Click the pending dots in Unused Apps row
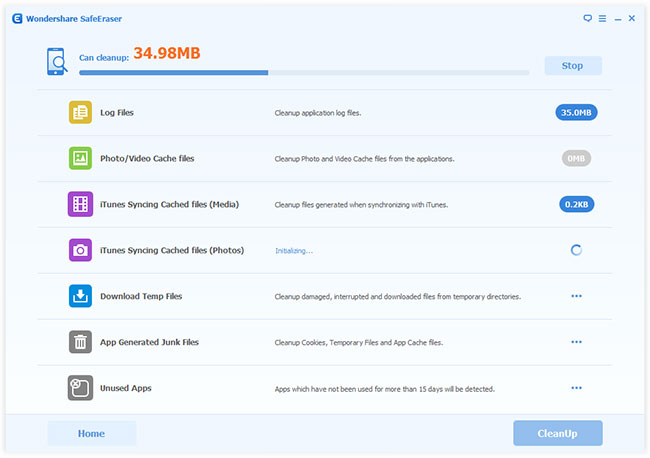This screenshot has height=458, width=650. (x=576, y=388)
